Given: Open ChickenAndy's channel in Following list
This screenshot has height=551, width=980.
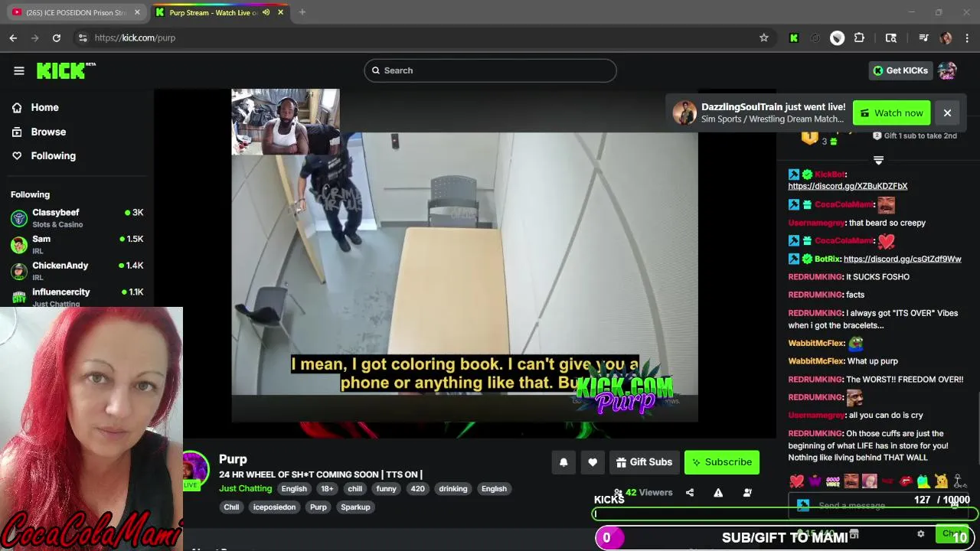Looking at the screenshot, I should tap(77, 271).
